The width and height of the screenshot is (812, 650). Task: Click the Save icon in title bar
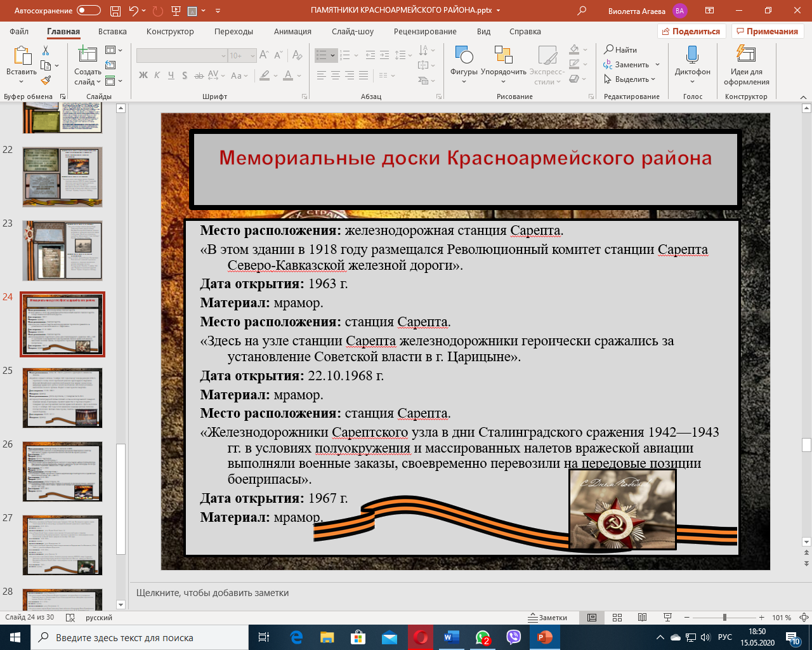(x=115, y=11)
